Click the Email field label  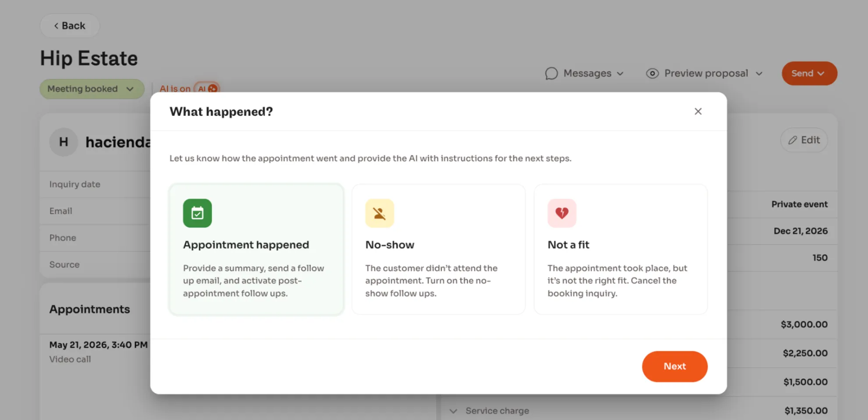60,211
